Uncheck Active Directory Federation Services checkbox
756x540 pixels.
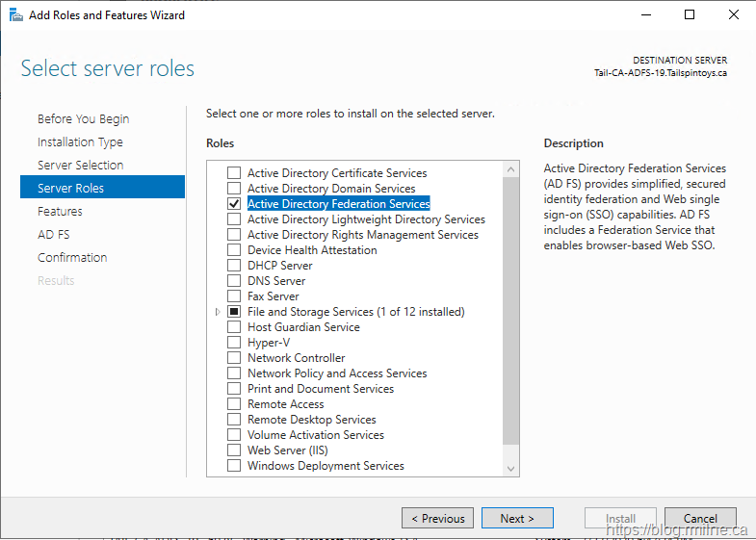tap(234, 204)
